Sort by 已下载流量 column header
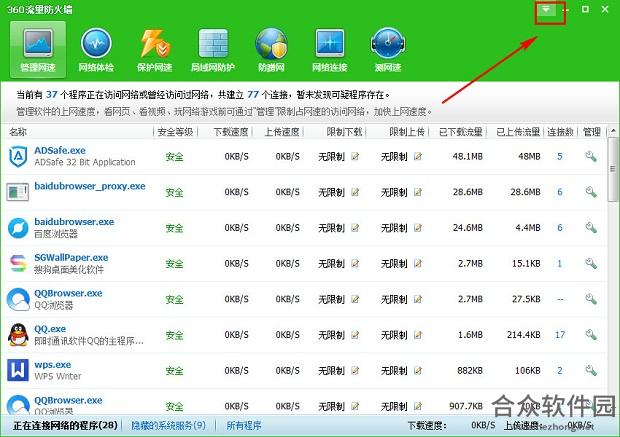 [460, 132]
